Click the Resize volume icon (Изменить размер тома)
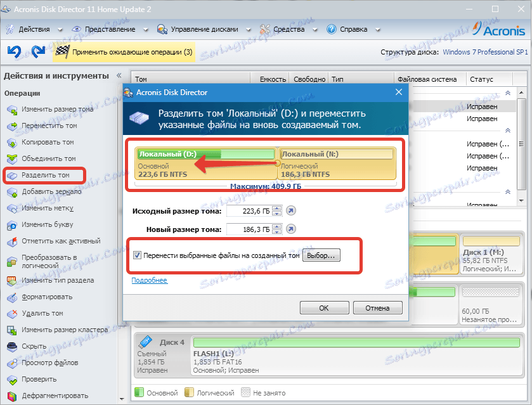This screenshot has height=405, width=532. pos(12,110)
